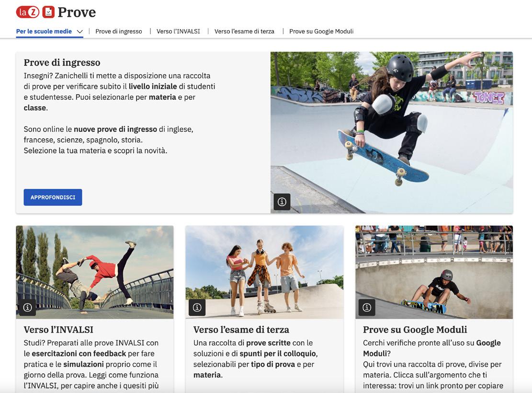
Task: Expand the Per le scuole medie chevron
Action: [80, 32]
